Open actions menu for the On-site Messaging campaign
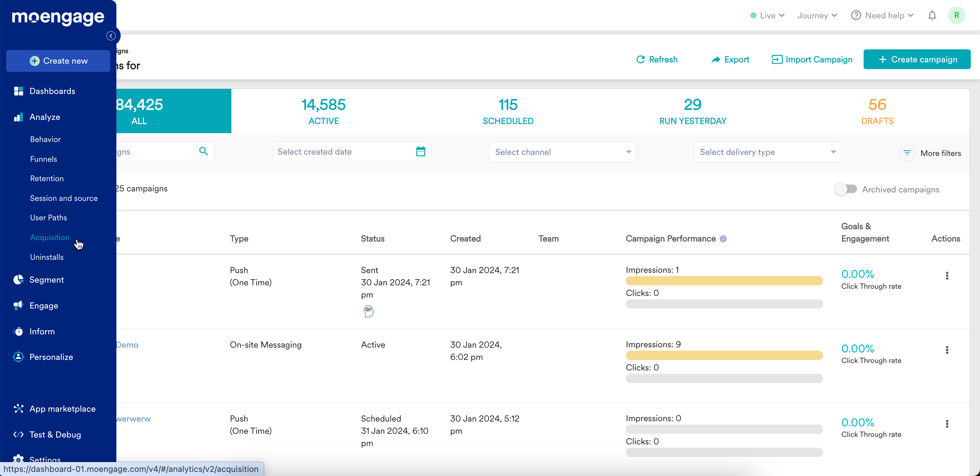 pos(947,350)
